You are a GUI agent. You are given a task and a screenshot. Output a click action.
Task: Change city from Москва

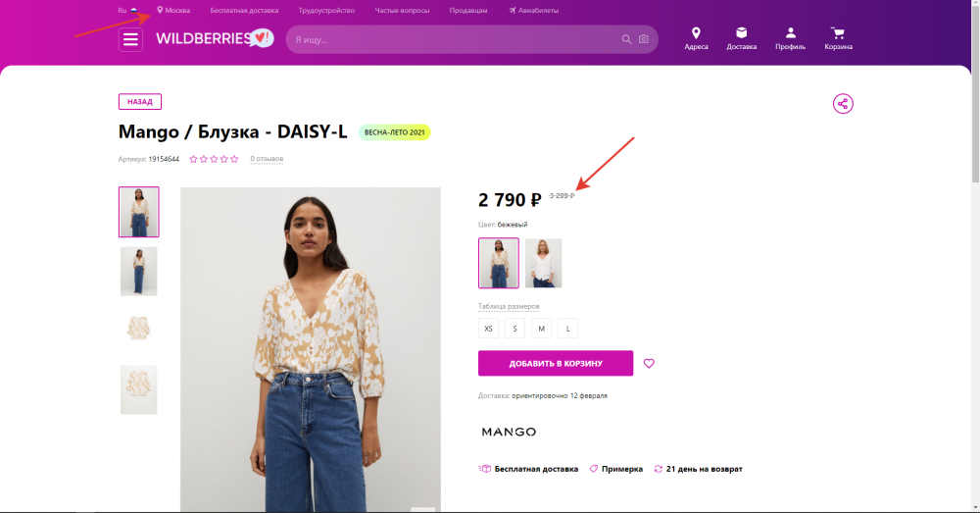pyautogui.click(x=174, y=10)
